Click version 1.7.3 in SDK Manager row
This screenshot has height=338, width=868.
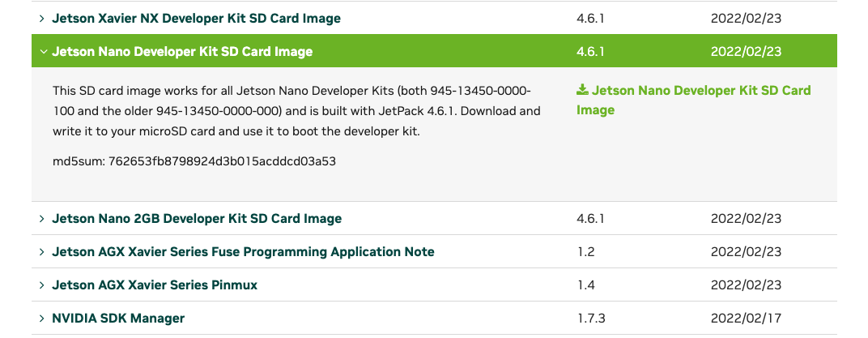click(590, 318)
